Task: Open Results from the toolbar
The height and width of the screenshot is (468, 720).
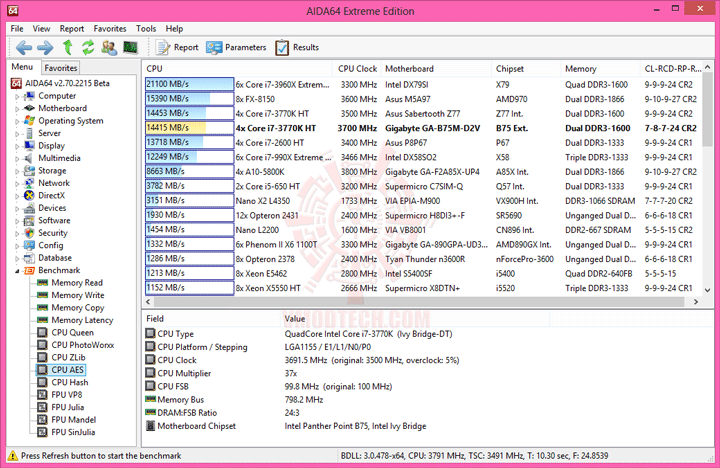Action: coord(297,47)
